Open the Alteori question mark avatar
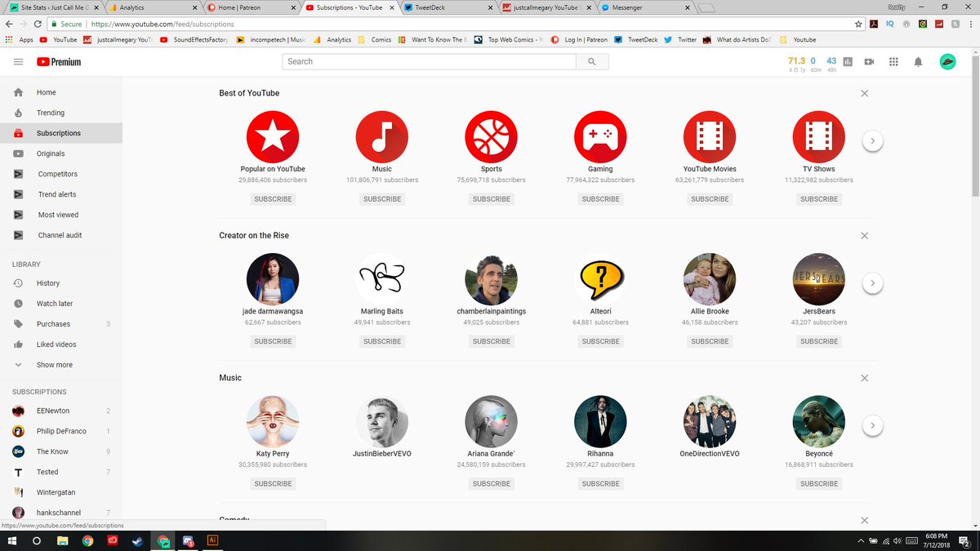The width and height of the screenshot is (980, 551). pos(600,279)
